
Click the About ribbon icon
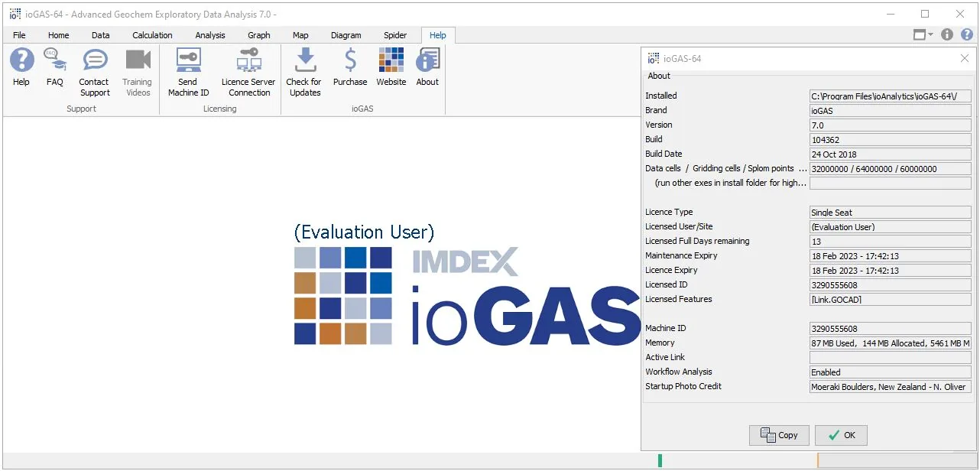(x=428, y=60)
